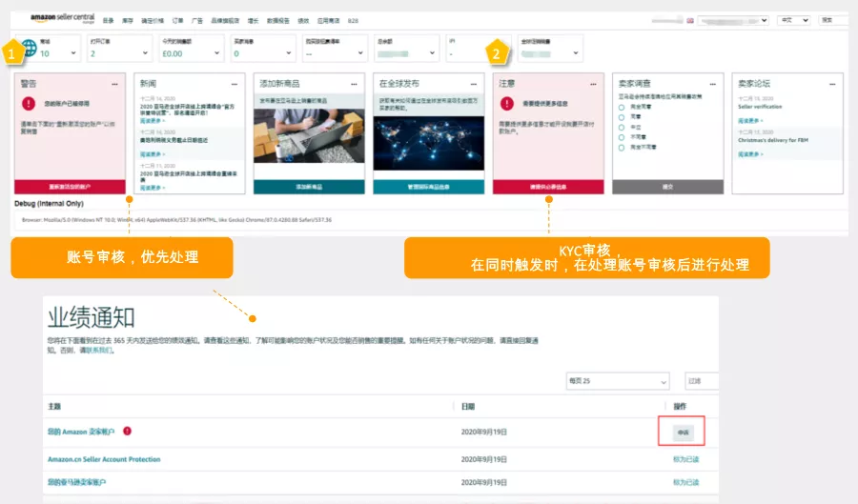Submit the seller survey with 提交 button
Screen dimensions: 858x504
click(667, 187)
